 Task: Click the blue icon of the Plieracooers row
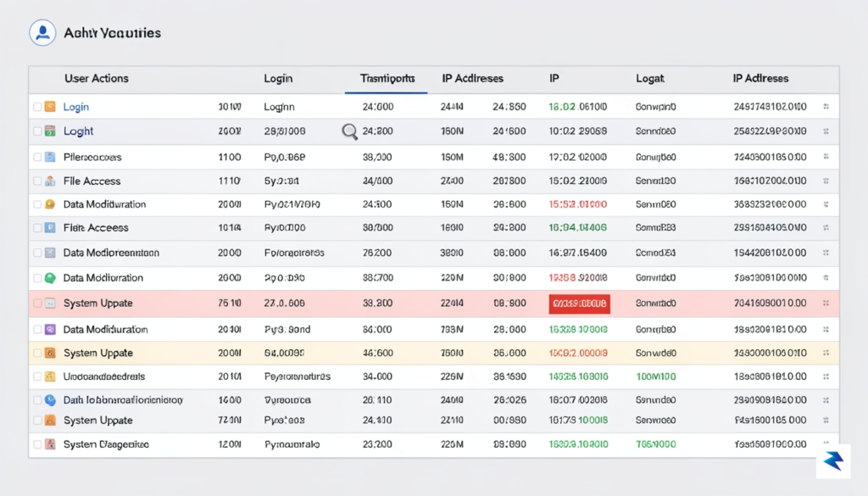[50, 157]
